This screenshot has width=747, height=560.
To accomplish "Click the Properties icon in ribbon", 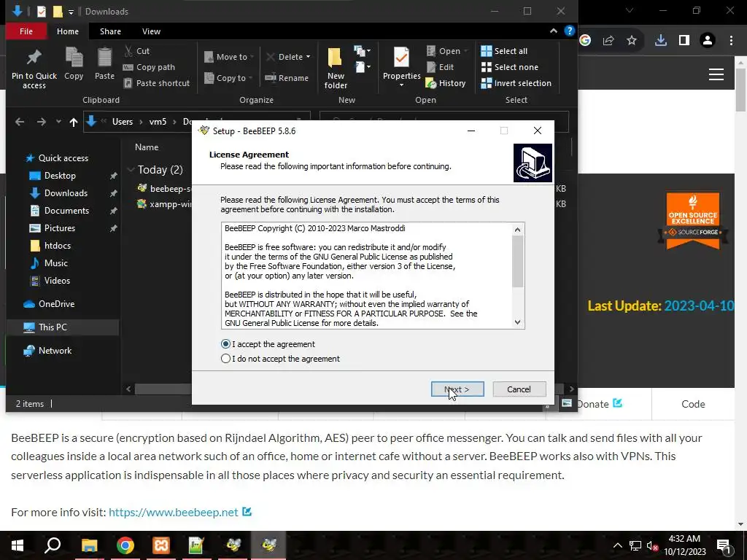I will tap(401, 58).
